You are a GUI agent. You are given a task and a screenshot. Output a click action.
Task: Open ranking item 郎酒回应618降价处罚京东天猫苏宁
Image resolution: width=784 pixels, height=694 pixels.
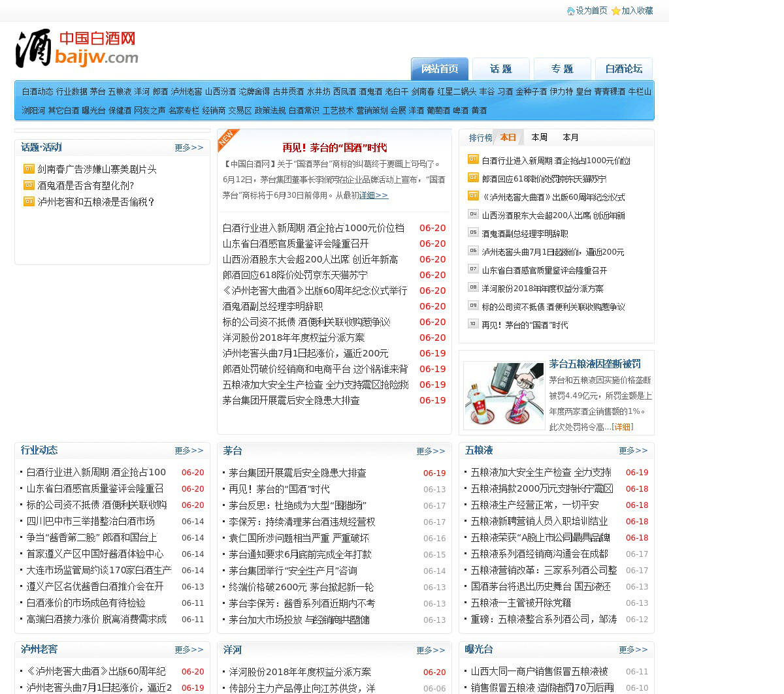tap(544, 178)
